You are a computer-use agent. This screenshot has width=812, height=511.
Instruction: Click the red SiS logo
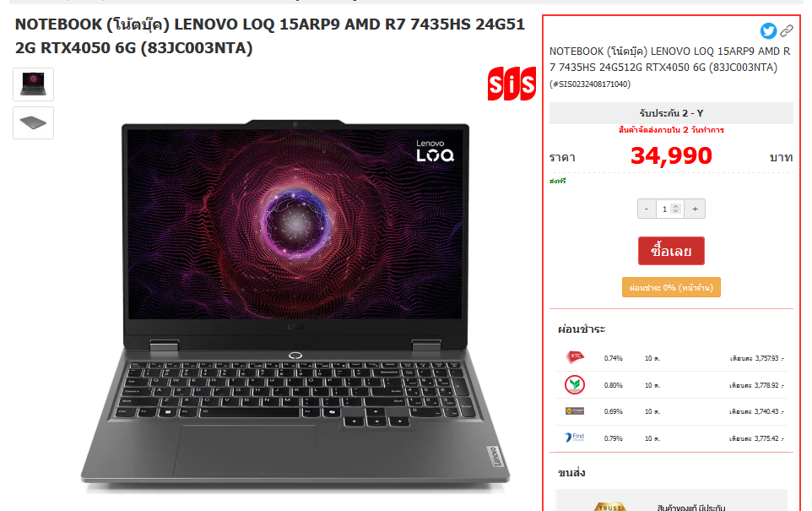coord(512,84)
